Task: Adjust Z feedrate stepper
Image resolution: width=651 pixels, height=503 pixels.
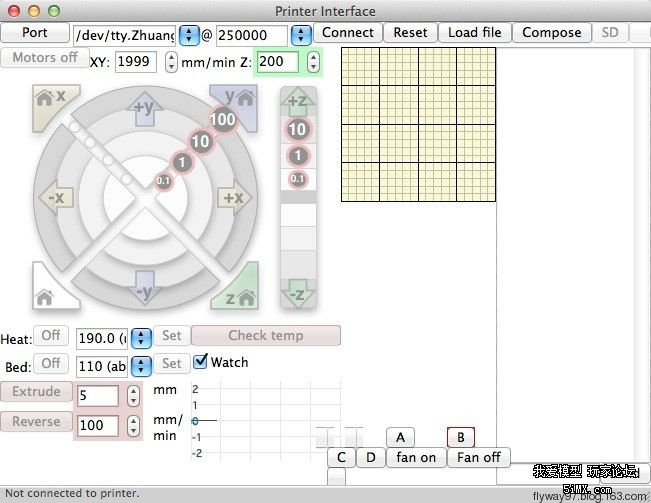Action: tap(313, 62)
